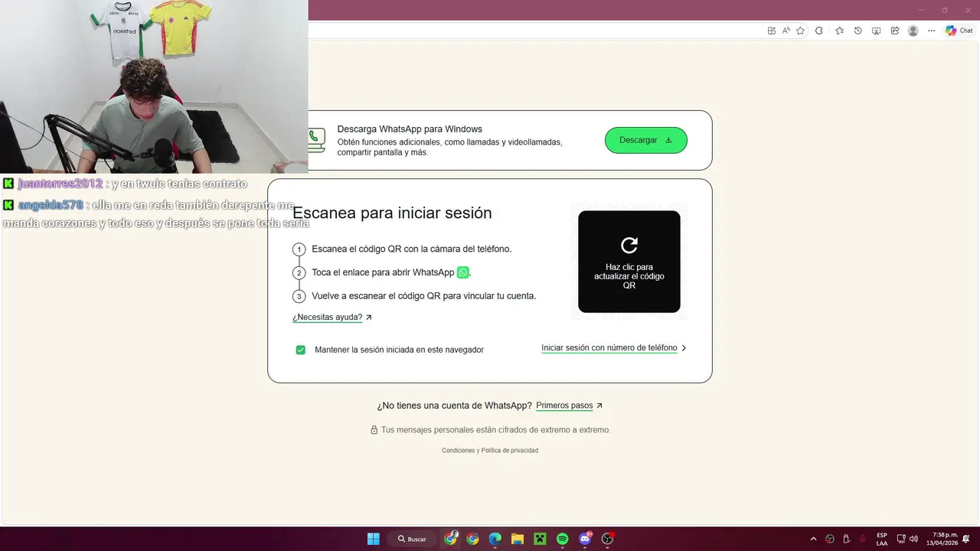Click the webcam overlay video
The height and width of the screenshot is (551, 980).
click(154, 86)
